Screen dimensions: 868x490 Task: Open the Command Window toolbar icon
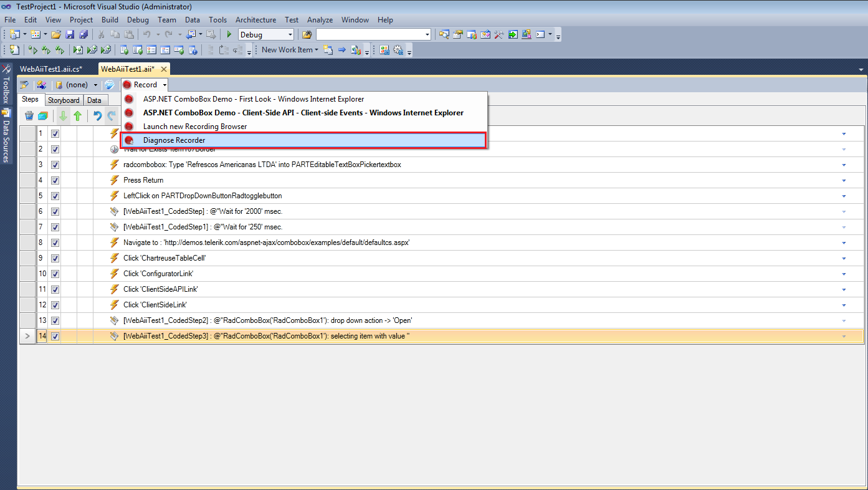tap(540, 34)
